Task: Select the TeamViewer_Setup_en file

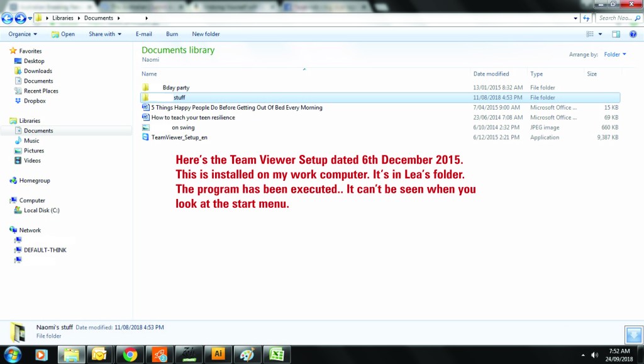Action: click(179, 137)
